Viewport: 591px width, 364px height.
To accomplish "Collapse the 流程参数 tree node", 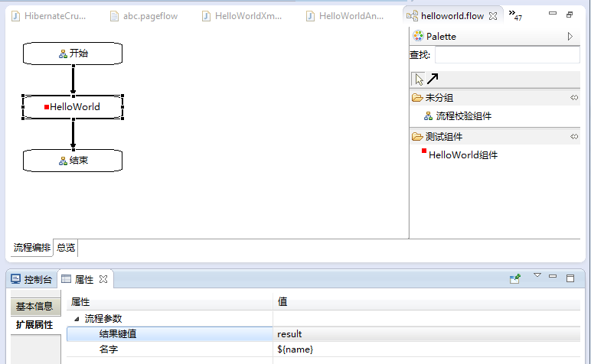I will point(77,319).
